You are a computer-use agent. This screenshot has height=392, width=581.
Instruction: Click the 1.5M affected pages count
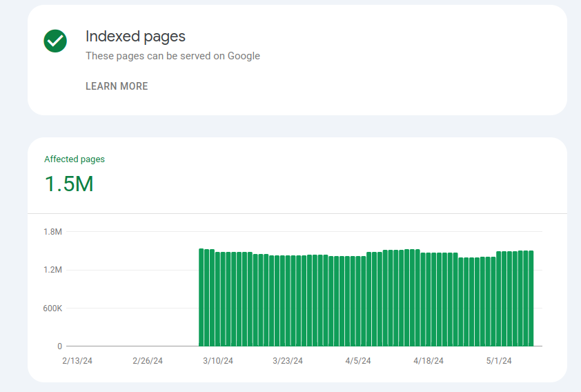69,184
